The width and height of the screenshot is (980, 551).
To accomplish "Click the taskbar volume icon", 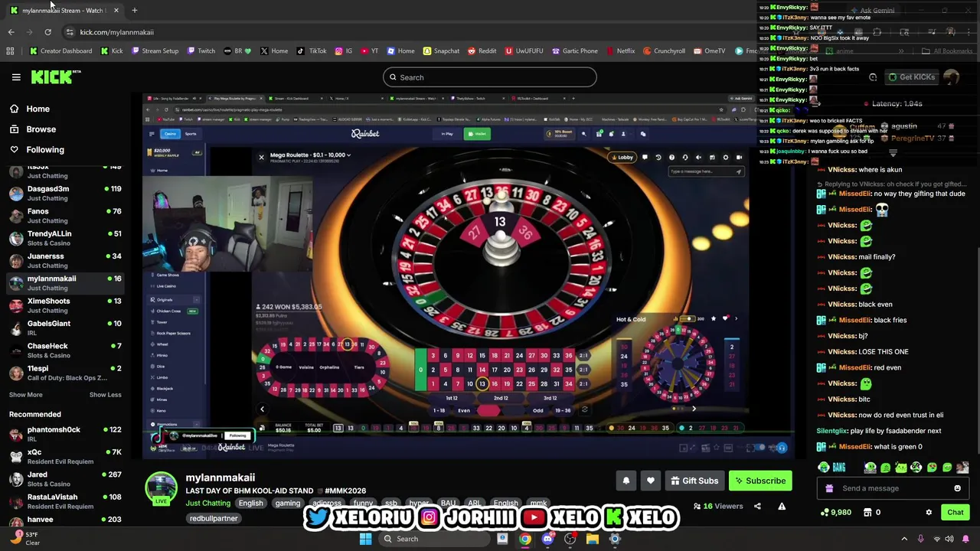I will (950, 539).
